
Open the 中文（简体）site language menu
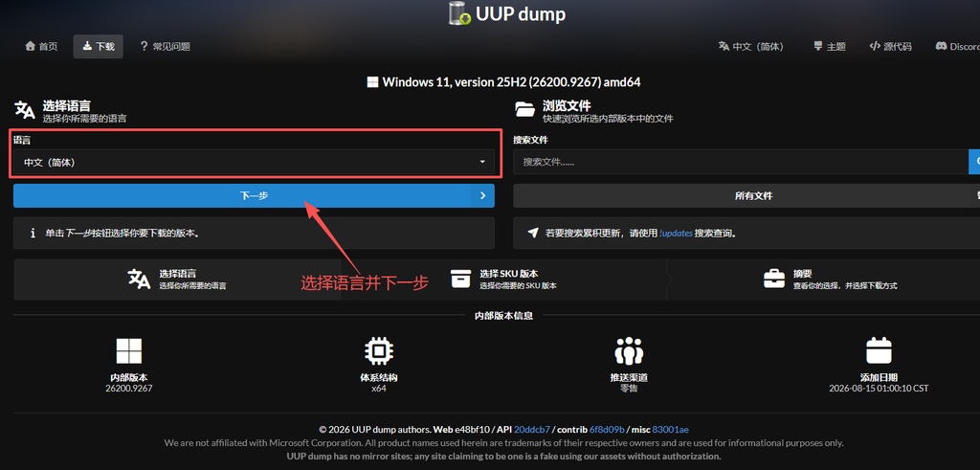(x=750, y=46)
